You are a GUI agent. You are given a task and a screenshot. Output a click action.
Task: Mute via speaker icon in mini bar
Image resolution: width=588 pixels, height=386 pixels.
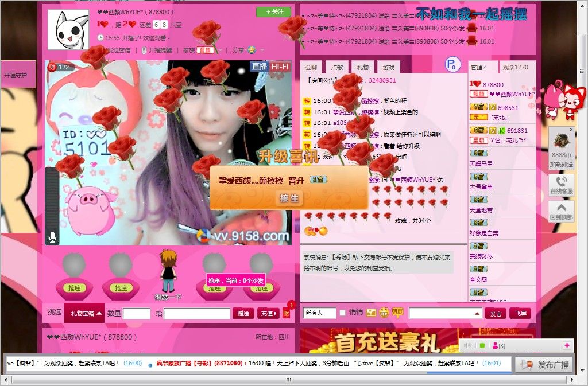click(467, 345)
